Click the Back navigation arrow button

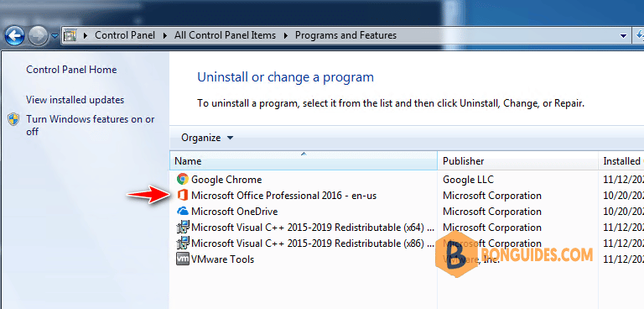[x=15, y=36]
